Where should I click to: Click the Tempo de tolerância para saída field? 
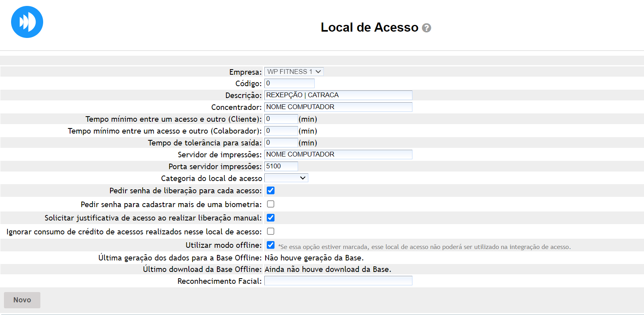coord(281,143)
